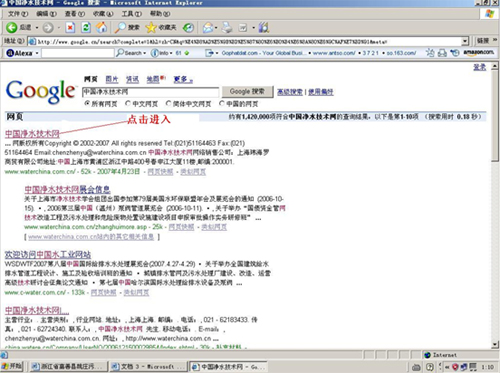This screenshot has width=500, height=373.
Task: Click the Alexa toolbar Search button
Action: tap(129, 53)
